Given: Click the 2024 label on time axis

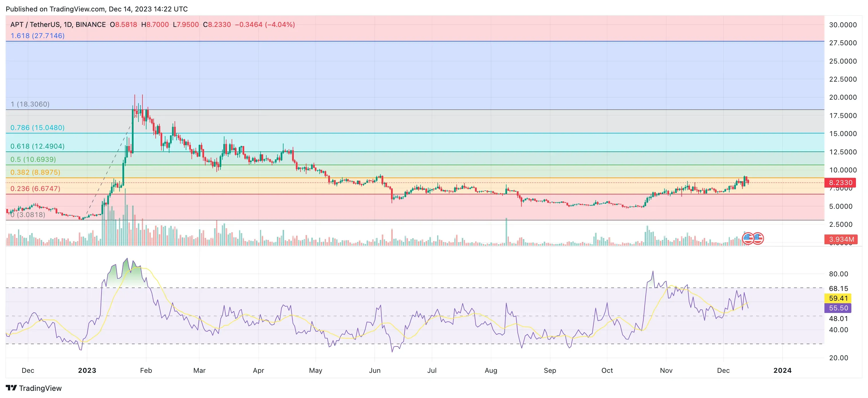Looking at the screenshot, I should click(x=782, y=370).
